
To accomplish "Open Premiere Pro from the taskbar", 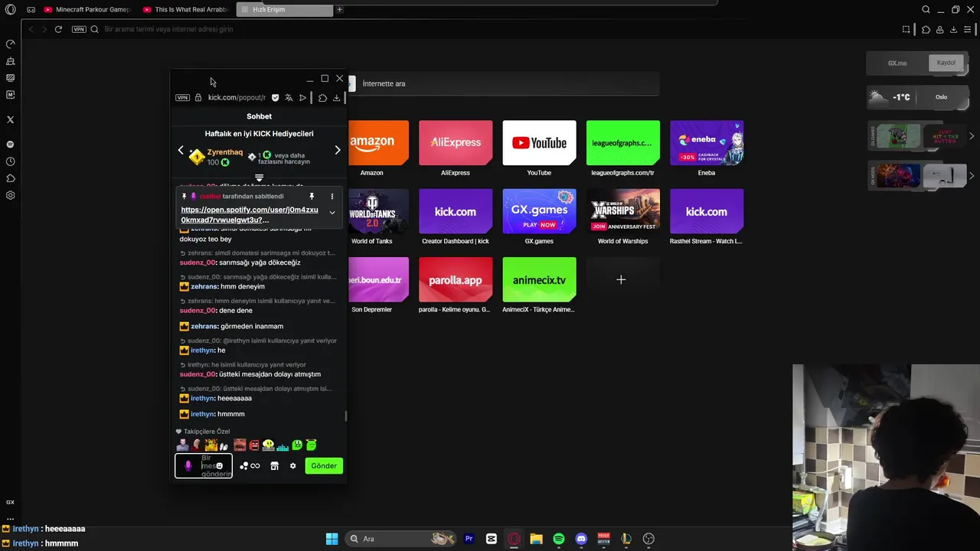I will tap(469, 539).
